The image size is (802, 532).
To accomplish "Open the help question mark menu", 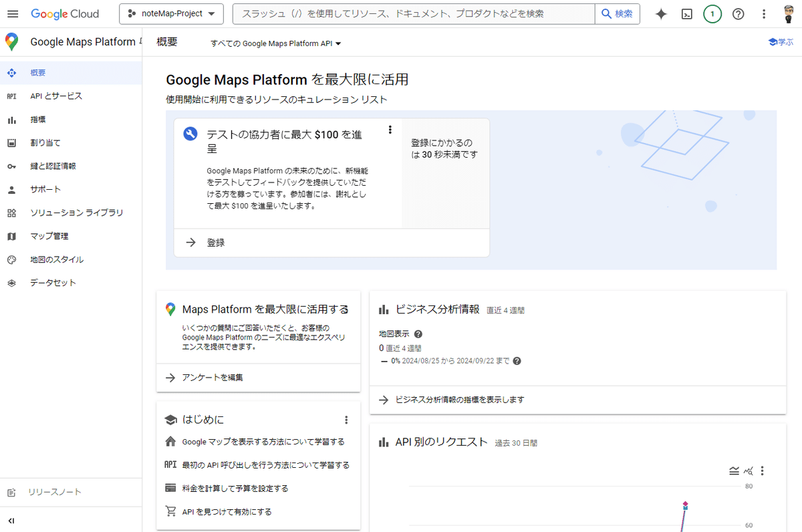I will (x=739, y=14).
